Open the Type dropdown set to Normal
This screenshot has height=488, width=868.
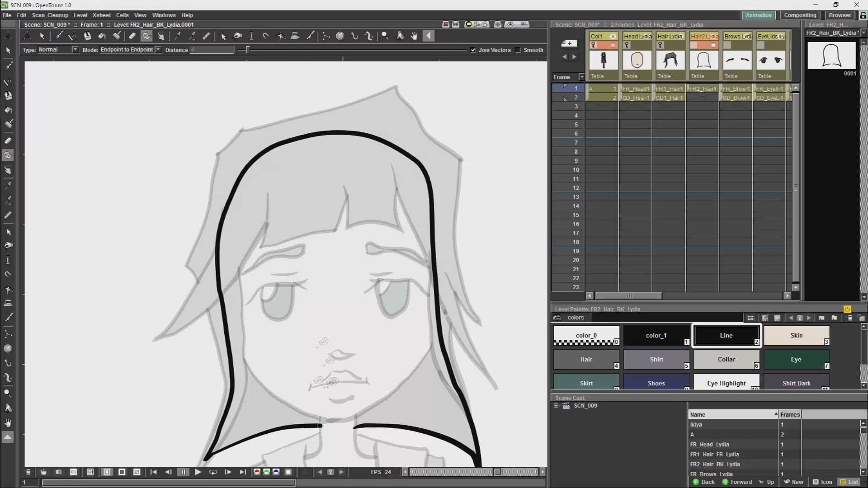pos(75,50)
